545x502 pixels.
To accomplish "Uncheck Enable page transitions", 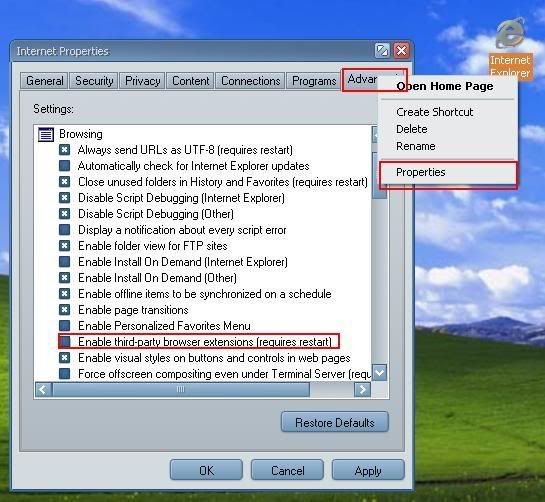I will pyautogui.click(x=64, y=310).
